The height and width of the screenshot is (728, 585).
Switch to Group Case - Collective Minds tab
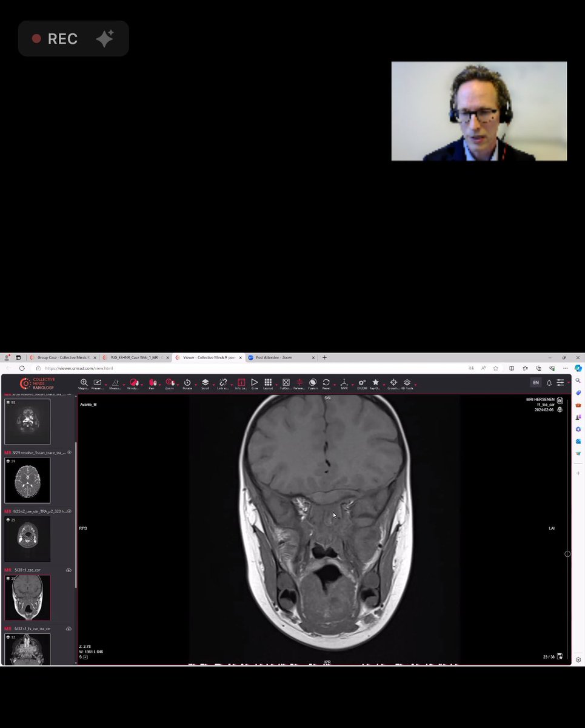[x=63, y=357]
